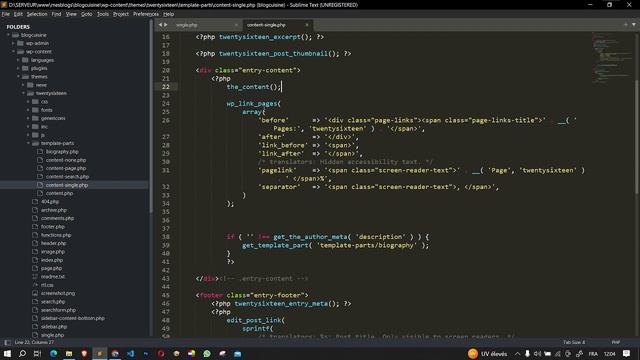Select the css folder

click(x=44, y=102)
